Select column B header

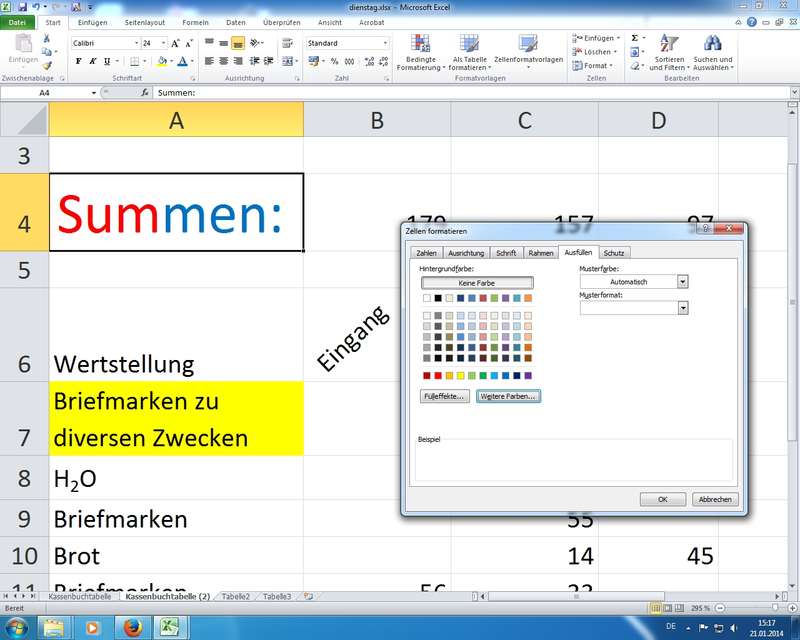377,120
